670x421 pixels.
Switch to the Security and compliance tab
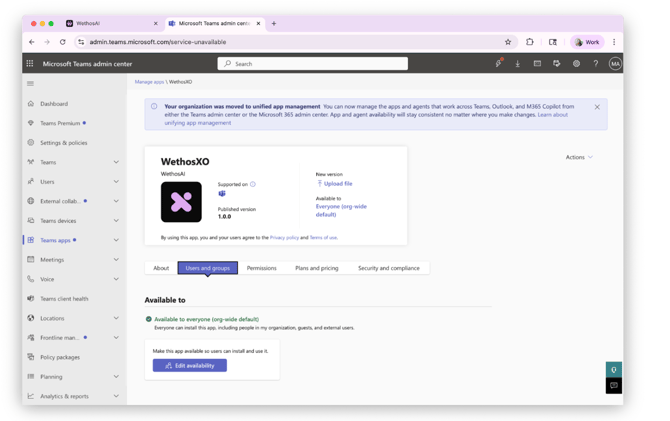click(x=388, y=268)
